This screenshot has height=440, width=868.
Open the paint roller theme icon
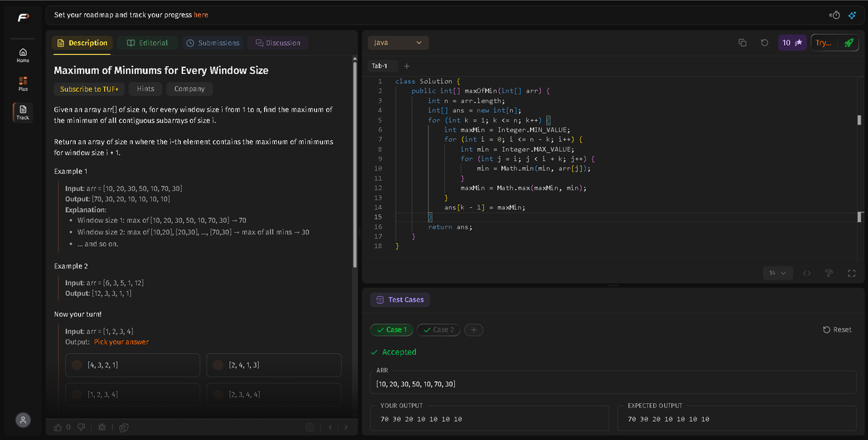tap(830, 273)
